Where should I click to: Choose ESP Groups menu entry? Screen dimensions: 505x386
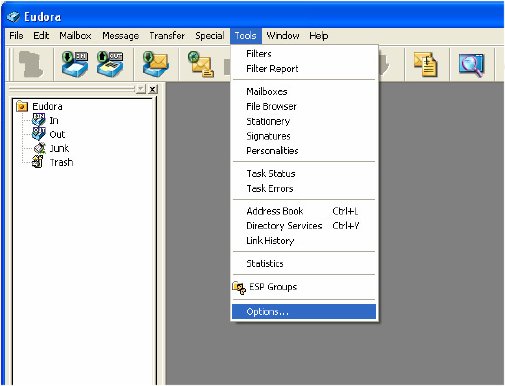[304, 287]
